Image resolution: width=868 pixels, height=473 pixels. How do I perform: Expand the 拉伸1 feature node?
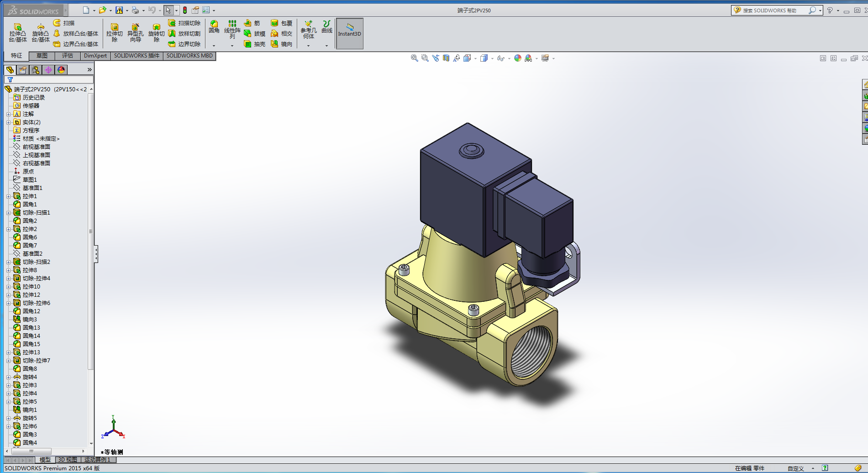click(x=8, y=196)
